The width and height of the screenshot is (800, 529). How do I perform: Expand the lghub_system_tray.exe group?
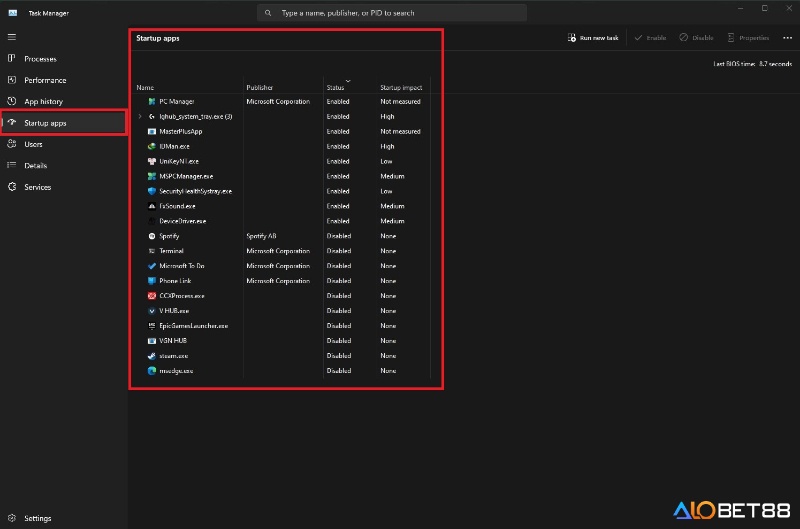coord(140,116)
